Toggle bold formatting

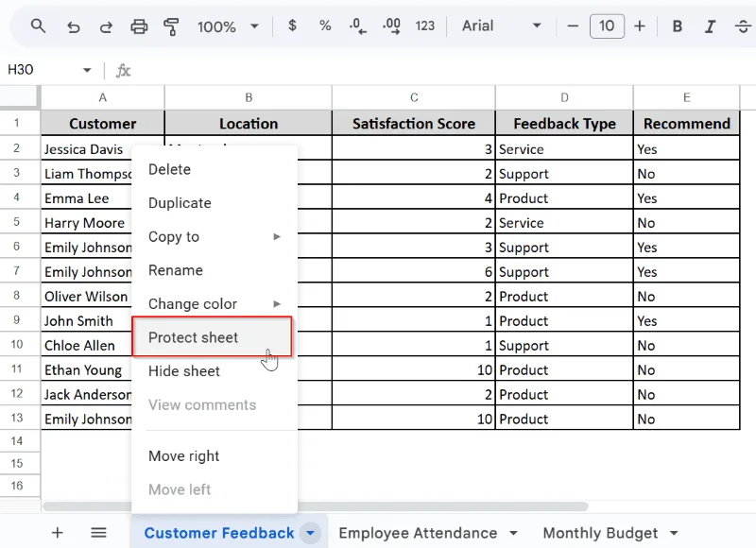pos(678,26)
